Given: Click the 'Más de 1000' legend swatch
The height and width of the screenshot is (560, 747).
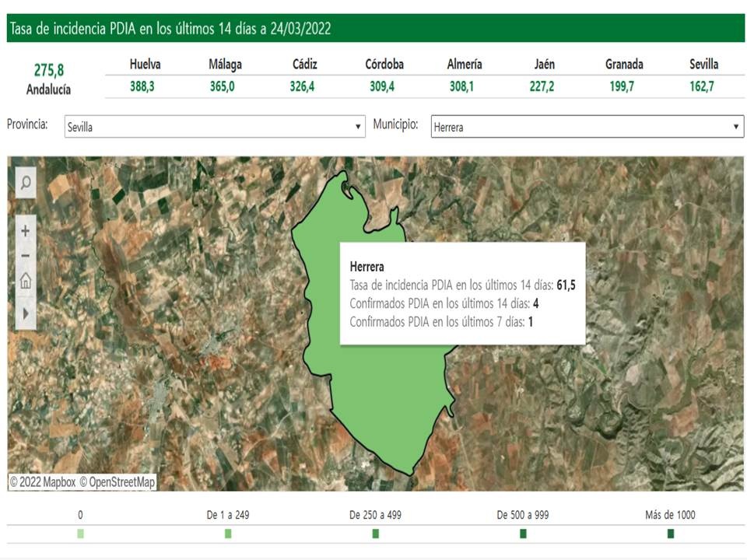Looking at the screenshot, I should point(671,534).
